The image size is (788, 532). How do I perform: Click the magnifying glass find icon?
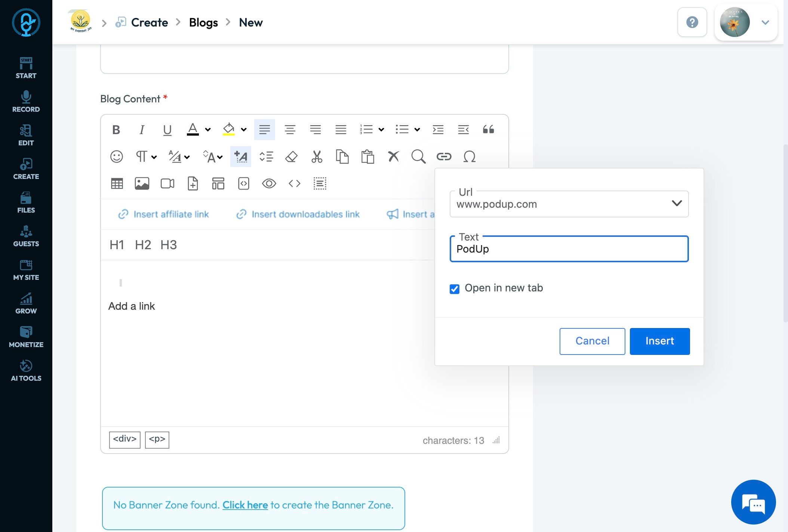[x=418, y=157]
